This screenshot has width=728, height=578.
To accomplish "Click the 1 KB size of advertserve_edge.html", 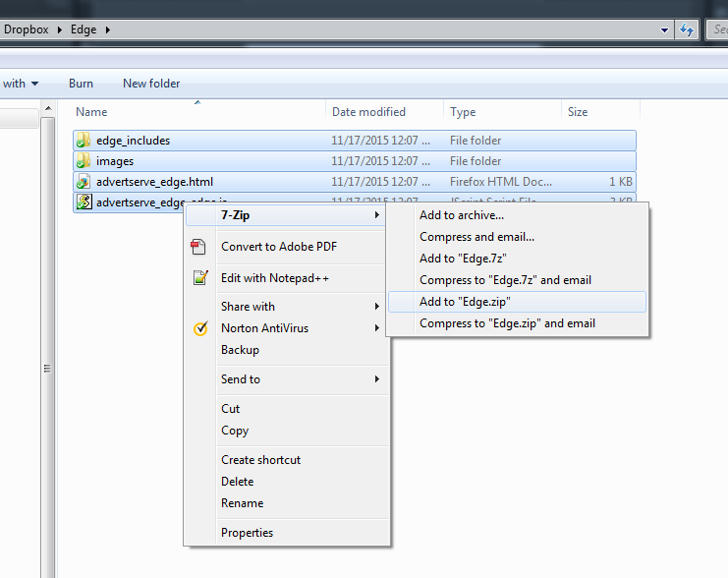I will click(x=621, y=182).
